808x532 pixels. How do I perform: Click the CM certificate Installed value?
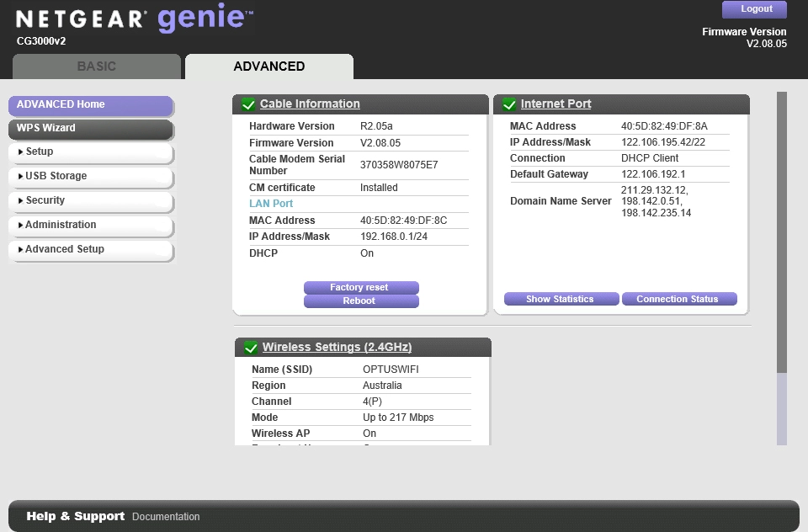point(379,188)
